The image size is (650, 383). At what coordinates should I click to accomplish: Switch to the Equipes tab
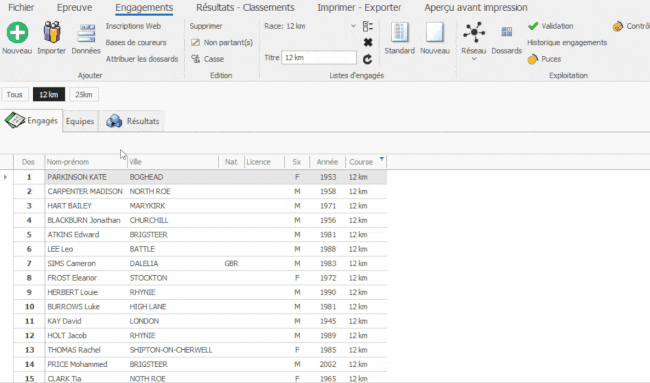click(x=80, y=121)
